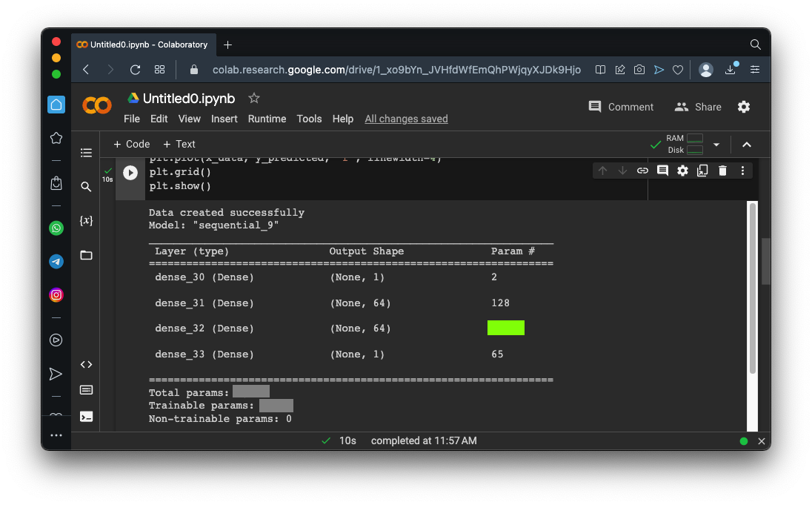The image size is (812, 505).
Task: Open the Tools menu
Action: point(309,119)
